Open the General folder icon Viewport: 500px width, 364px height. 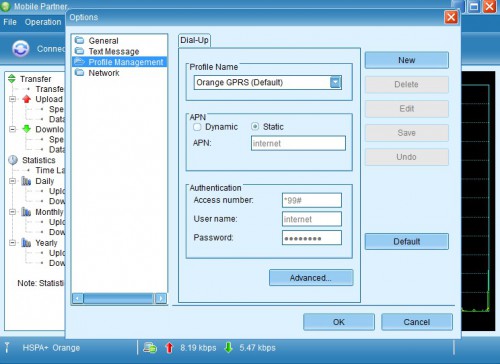[79, 40]
